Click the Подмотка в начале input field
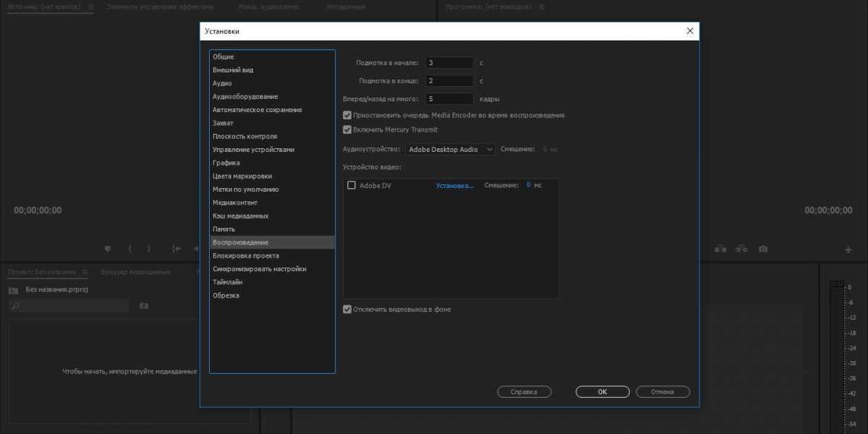 click(x=449, y=63)
